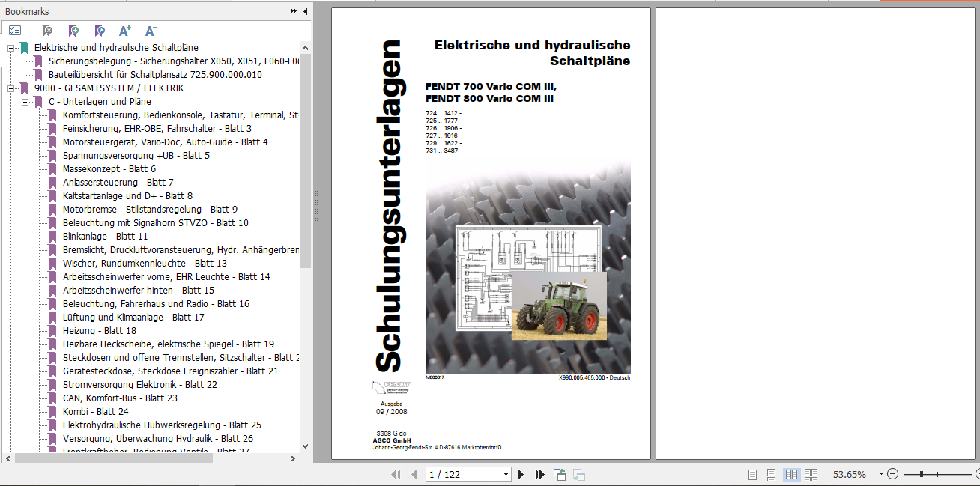
Task: Open 'Versorgung, Überwachung Hydraulik - Blatt 26'
Action: click(x=158, y=439)
